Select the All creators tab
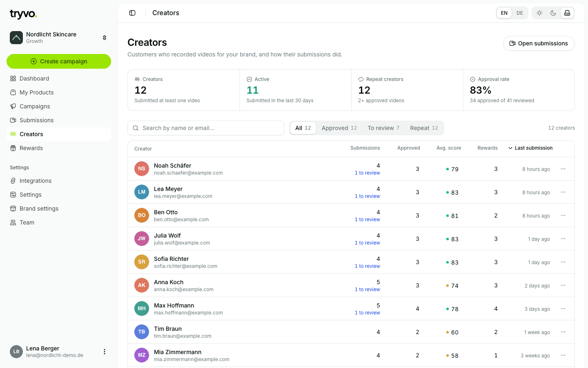Screen dimensions: 588x368 [303, 128]
